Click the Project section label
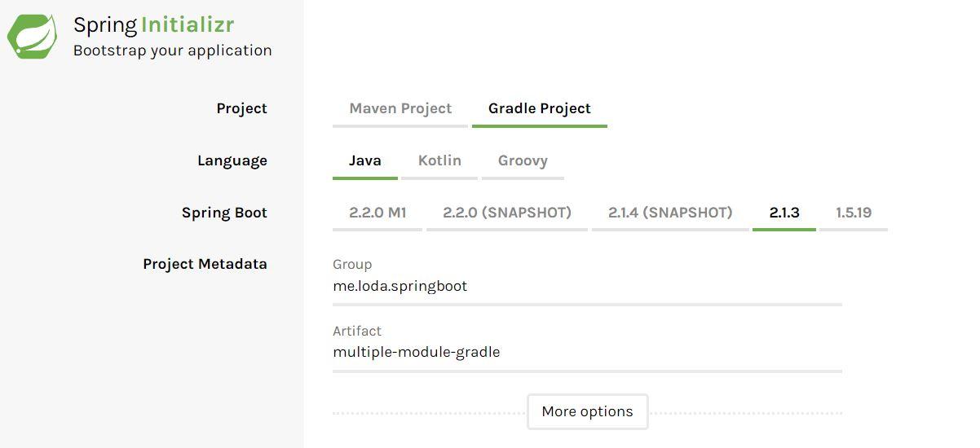980x448 pixels. (241, 108)
